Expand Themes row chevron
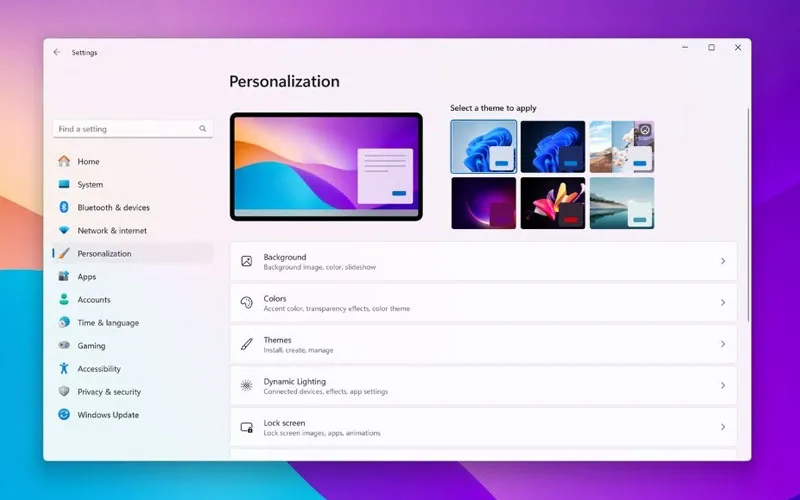The image size is (800, 500). click(x=722, y=344)
